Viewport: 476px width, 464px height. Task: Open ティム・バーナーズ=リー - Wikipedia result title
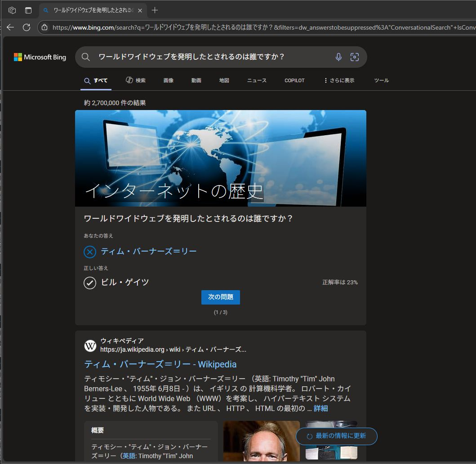tap(160, 364)
